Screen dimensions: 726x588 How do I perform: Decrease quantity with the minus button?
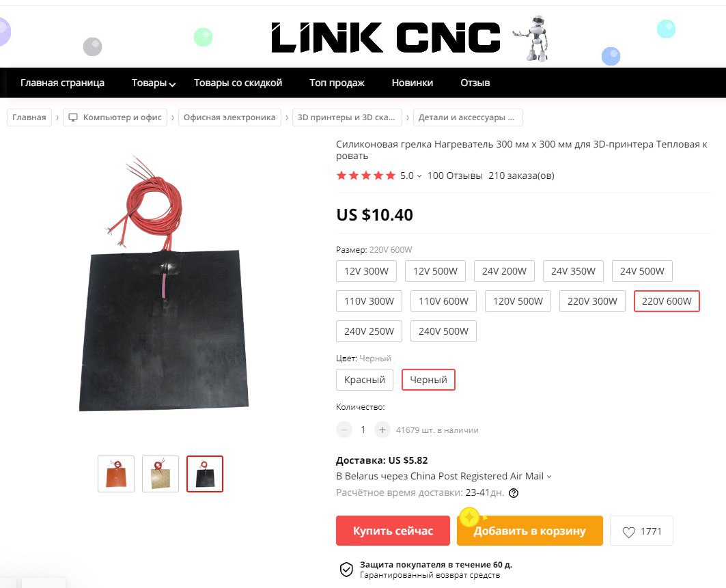344,430
